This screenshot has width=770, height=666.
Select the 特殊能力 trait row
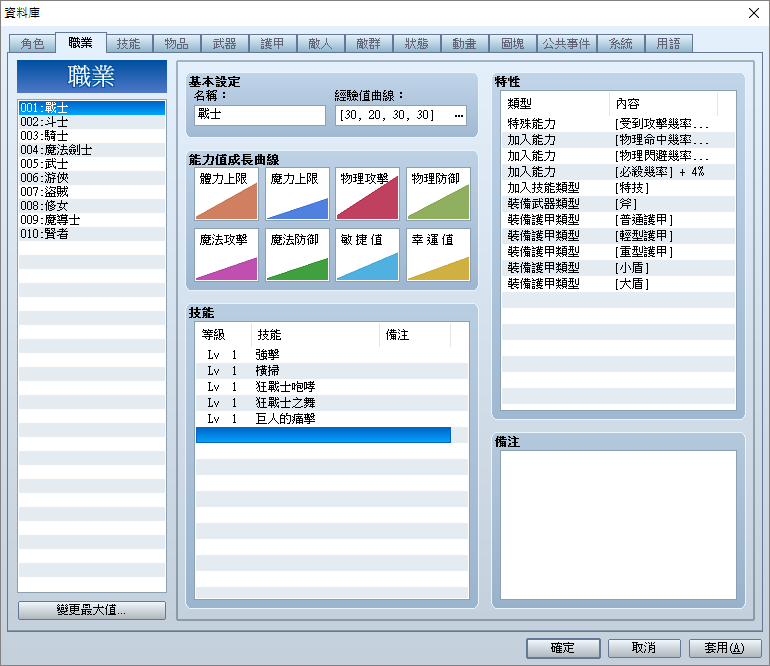coord(618,124)
